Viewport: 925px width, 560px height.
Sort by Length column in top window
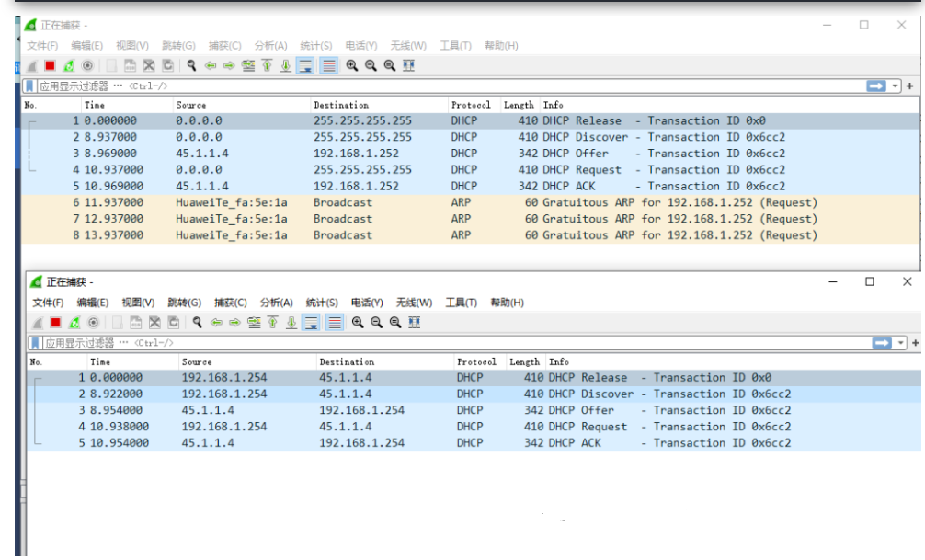520,105
